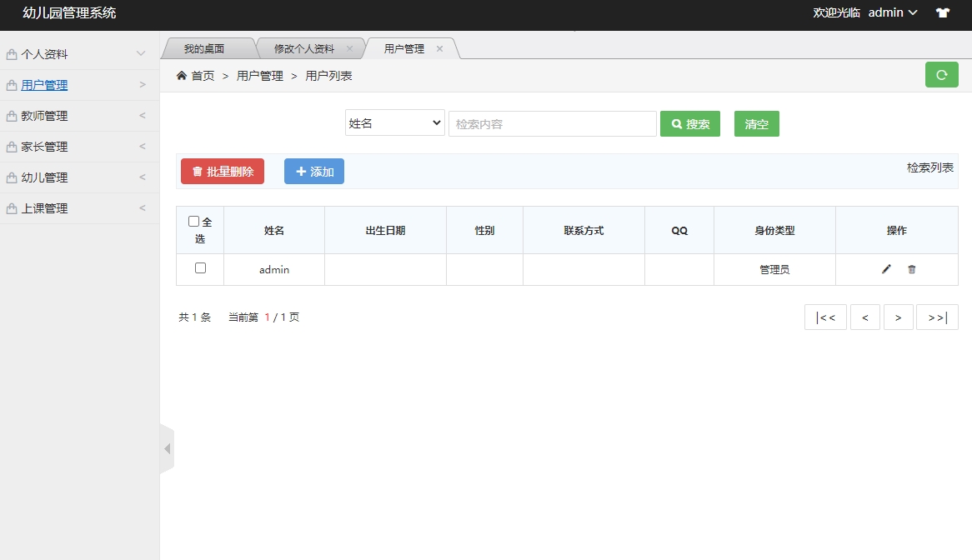Open the 用户管理 breadcrumb link
The height and width of the screenshot is (560, 972).
click(x=258, y=74)
